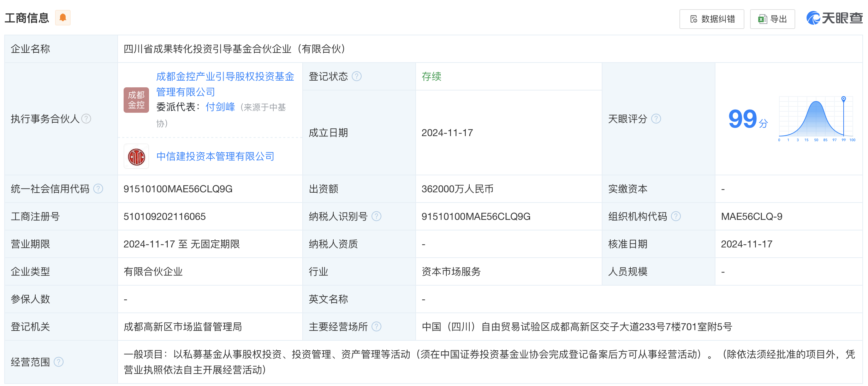Viewport: 868px width, 386px height.
Task: Click help icon next to 主要经营场所
Action: (x=376, y=327)
